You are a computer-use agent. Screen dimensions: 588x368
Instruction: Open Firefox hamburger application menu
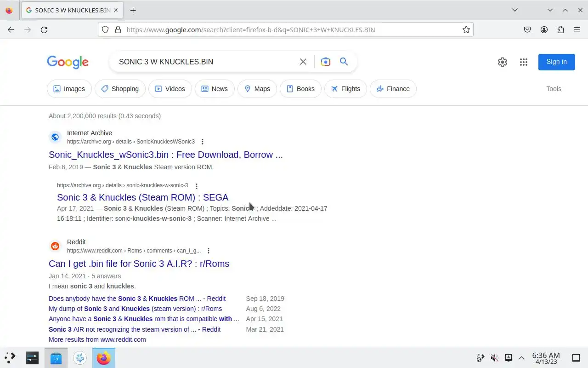click(x=577, y=29)
